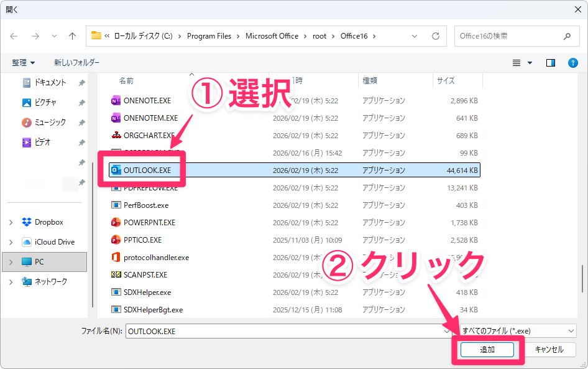Select the ONENOTE.EXE file icon
Image resolution: width=588 pixels, height=369 pixels.
[116, 100]
